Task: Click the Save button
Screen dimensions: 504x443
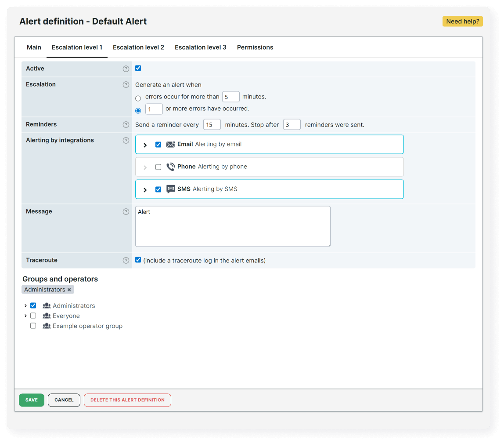Action: pos(31,400)
